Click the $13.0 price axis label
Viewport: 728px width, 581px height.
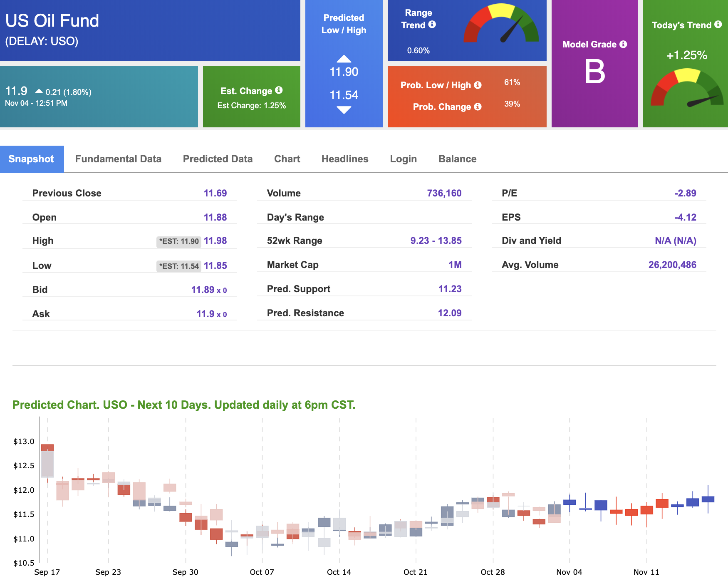point(24,442)
